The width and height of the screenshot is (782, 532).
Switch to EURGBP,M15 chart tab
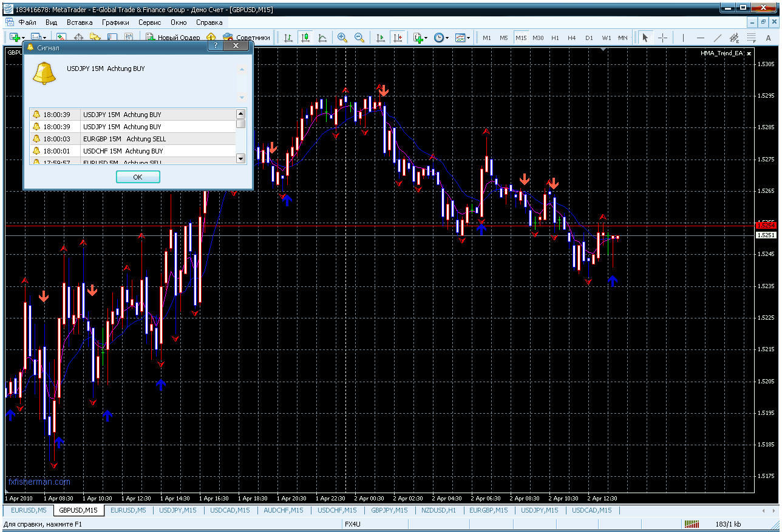(x=488, y=510)
